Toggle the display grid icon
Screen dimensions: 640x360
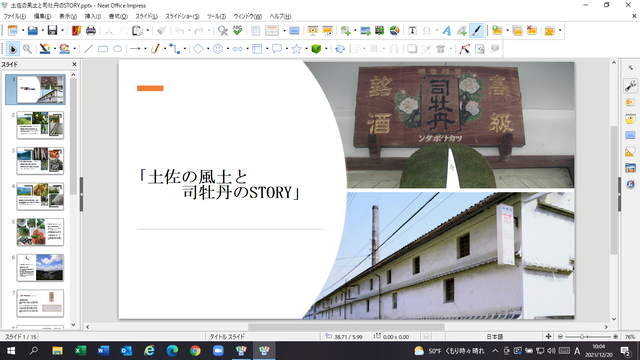click(256, 31)
